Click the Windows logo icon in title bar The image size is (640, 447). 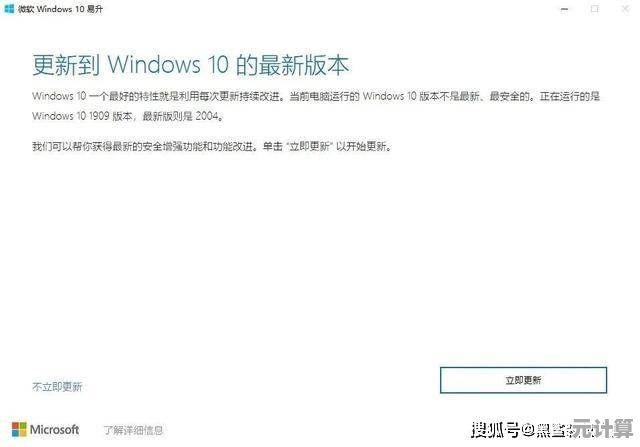pos(9,9)
